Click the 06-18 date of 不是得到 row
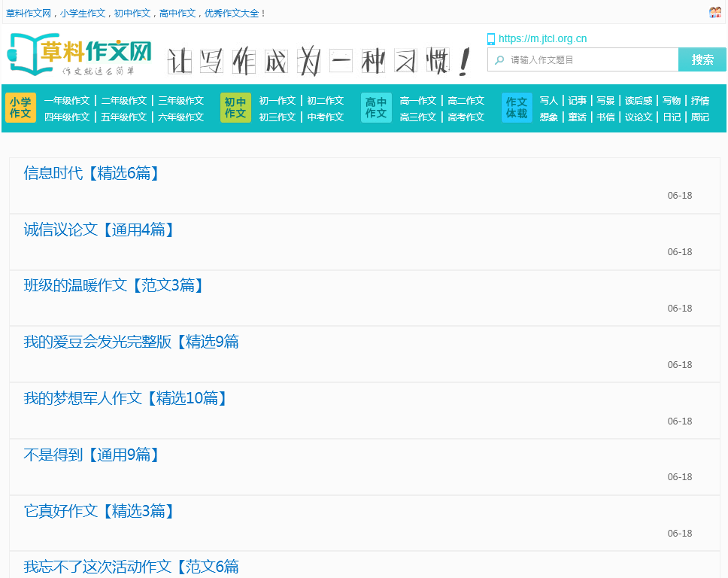Image resolution: width=728 pixels, height=578 pixels. [680, 477]
